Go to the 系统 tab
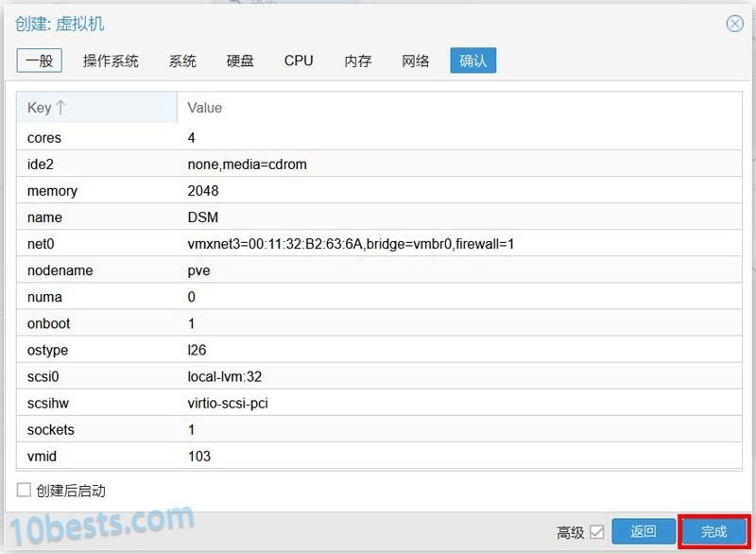Screen dimensions: 756x554 [182, 61]
